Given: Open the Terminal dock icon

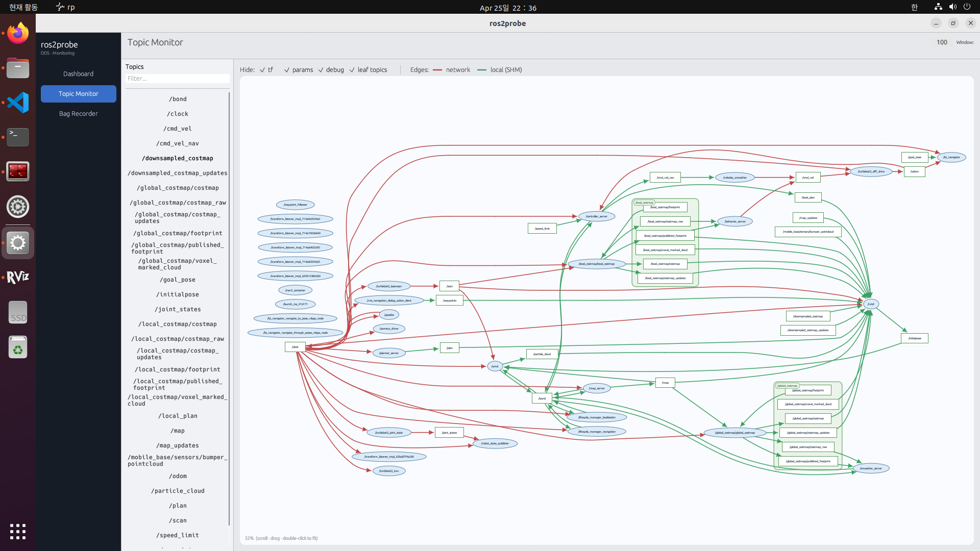Looking at the screenshot, I should tap(18, 137).
